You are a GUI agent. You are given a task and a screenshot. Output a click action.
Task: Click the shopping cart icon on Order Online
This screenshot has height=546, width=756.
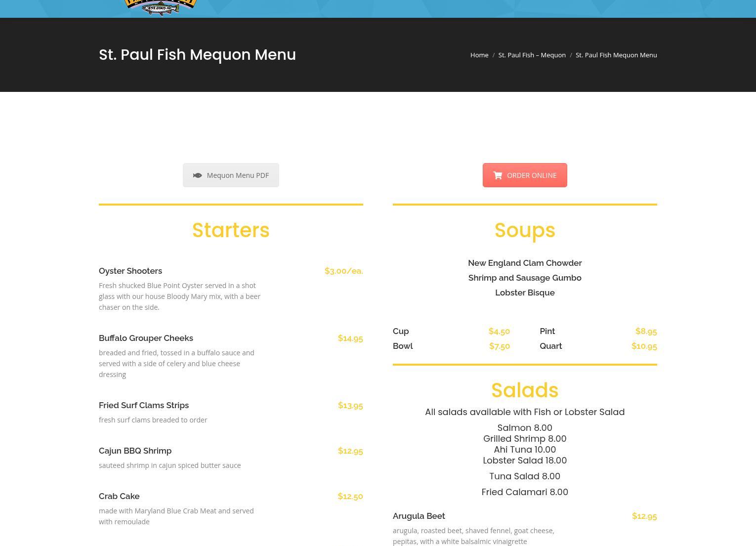pyautogui.click(x=498, y=175)
